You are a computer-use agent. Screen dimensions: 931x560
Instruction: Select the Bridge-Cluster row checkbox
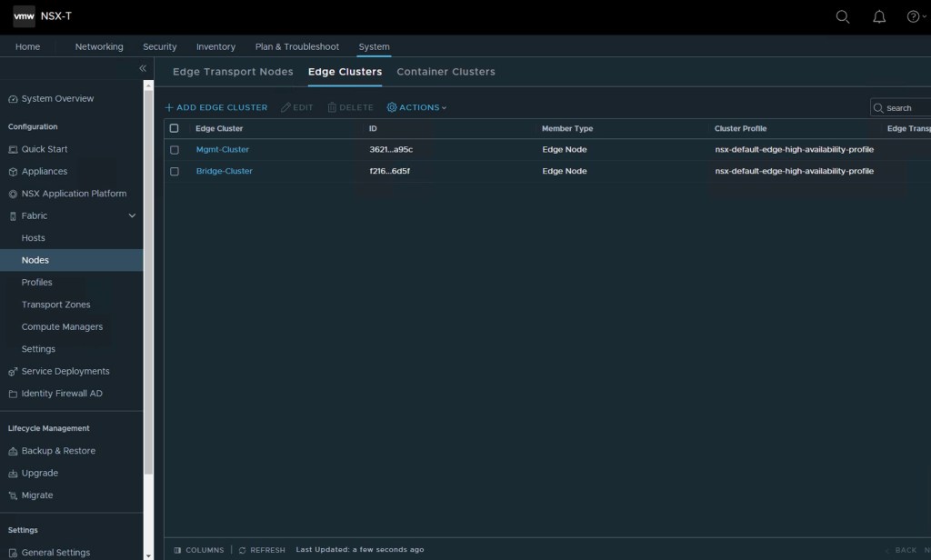click(175, 172)
